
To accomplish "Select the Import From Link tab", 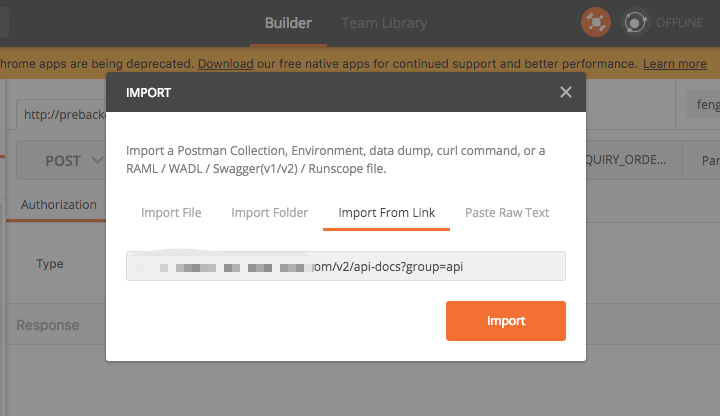I will [x=386, y=213].
